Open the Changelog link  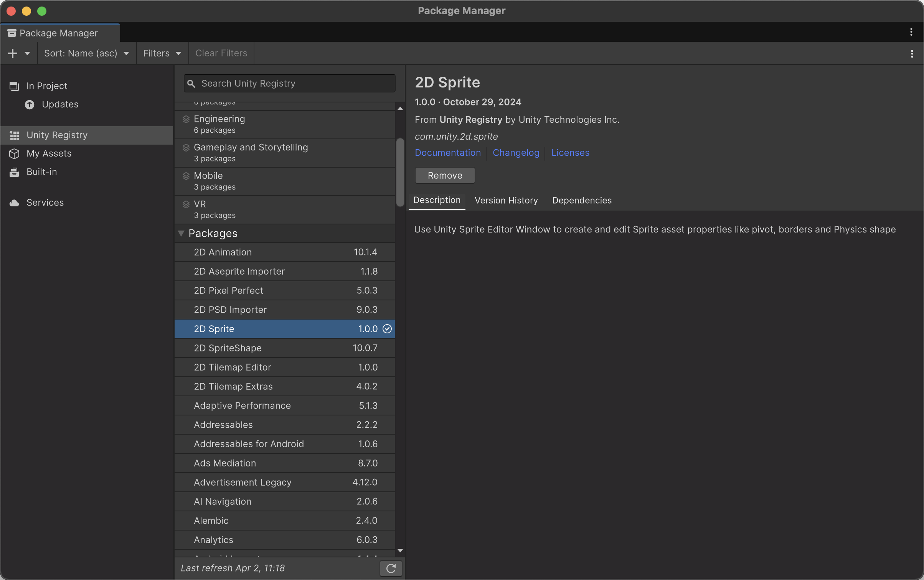pyautogui.click(x=516, y=153)
